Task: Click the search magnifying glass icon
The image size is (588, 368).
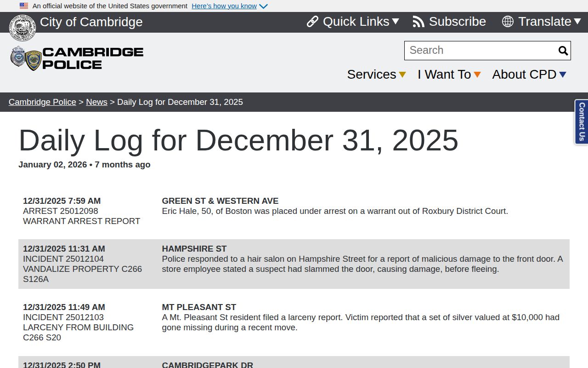Action: 563,51
